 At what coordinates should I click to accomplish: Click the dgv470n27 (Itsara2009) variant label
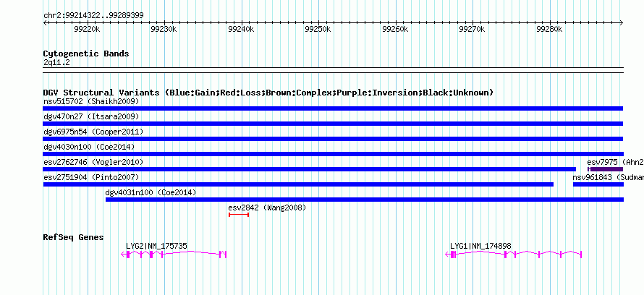pyautogui.click(x=91, y=116)
